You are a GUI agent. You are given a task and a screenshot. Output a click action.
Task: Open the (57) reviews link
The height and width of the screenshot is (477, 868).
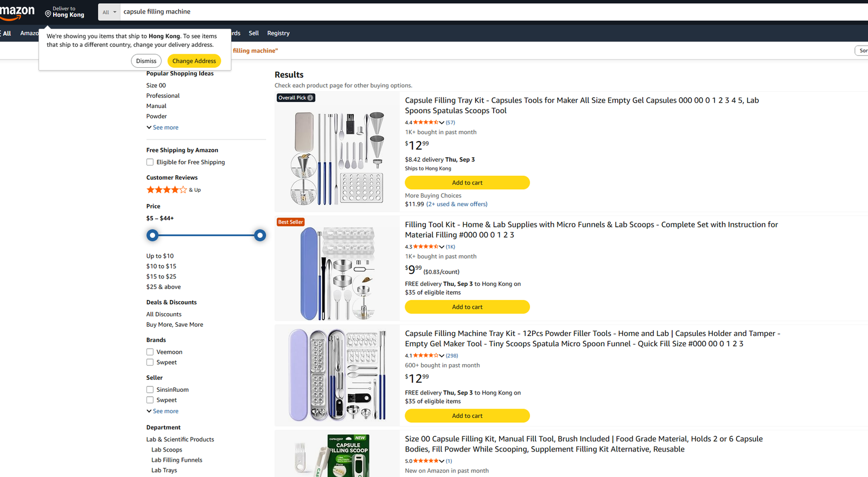point(450,123)
